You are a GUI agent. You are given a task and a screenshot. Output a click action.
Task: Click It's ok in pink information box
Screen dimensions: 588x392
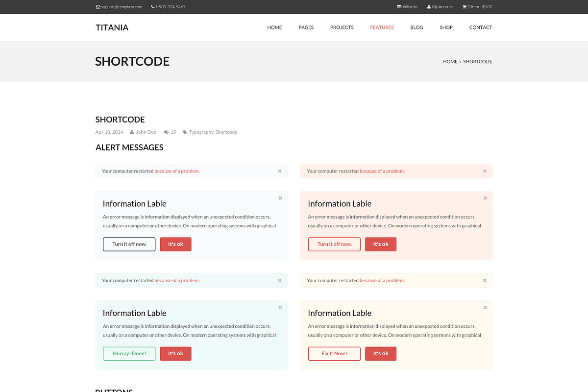pos(381,244)
